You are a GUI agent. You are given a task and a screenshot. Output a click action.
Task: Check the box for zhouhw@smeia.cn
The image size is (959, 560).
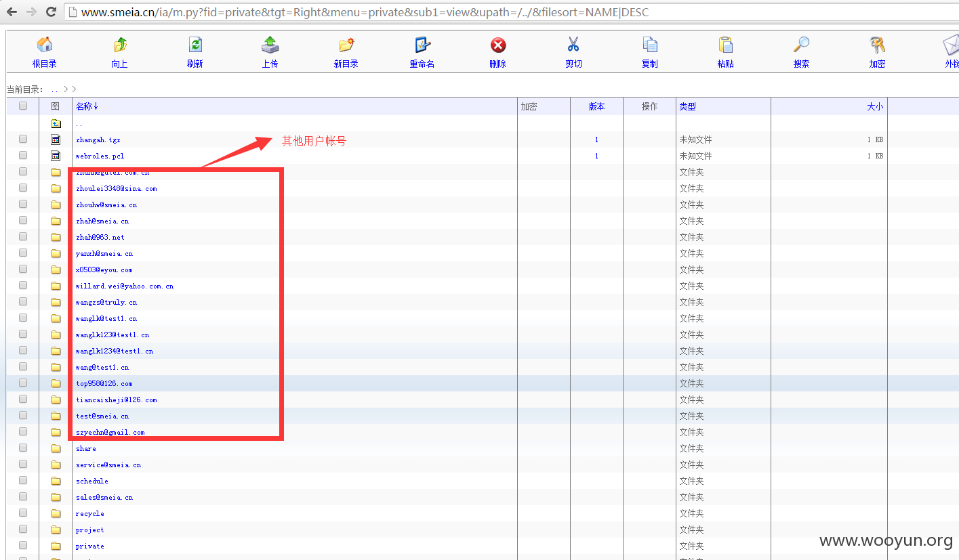tap(23, 204)
